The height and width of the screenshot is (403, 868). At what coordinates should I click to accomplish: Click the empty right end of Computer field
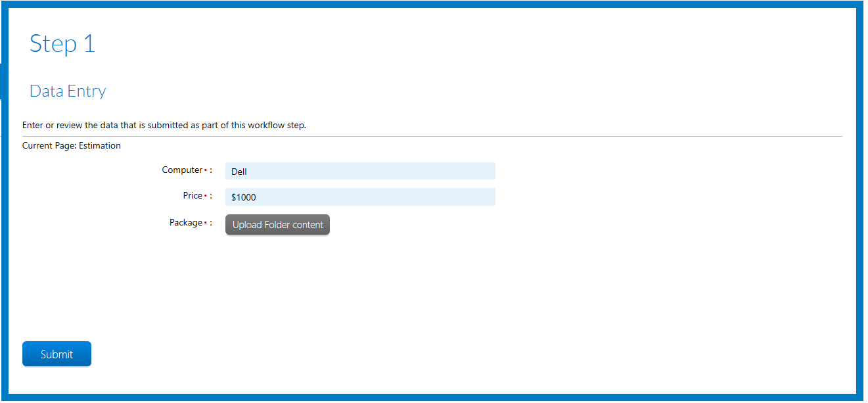[x=473, y=172]
